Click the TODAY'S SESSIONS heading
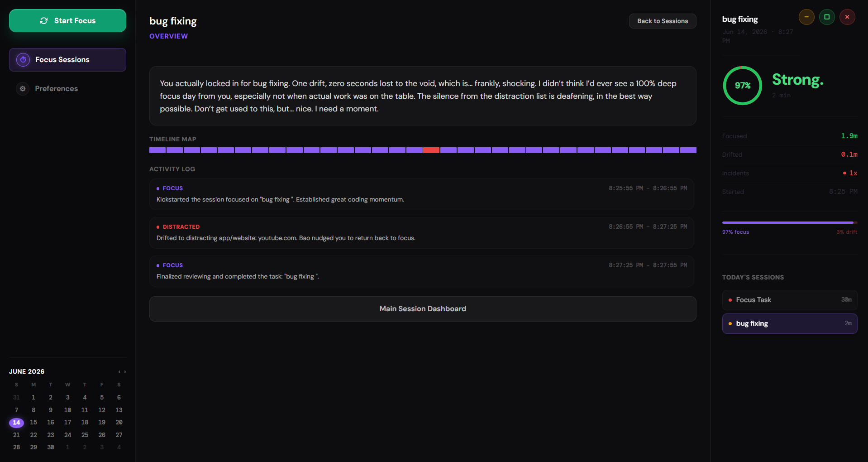The height and width of the screenshot is (462, 868). (753, 277)
